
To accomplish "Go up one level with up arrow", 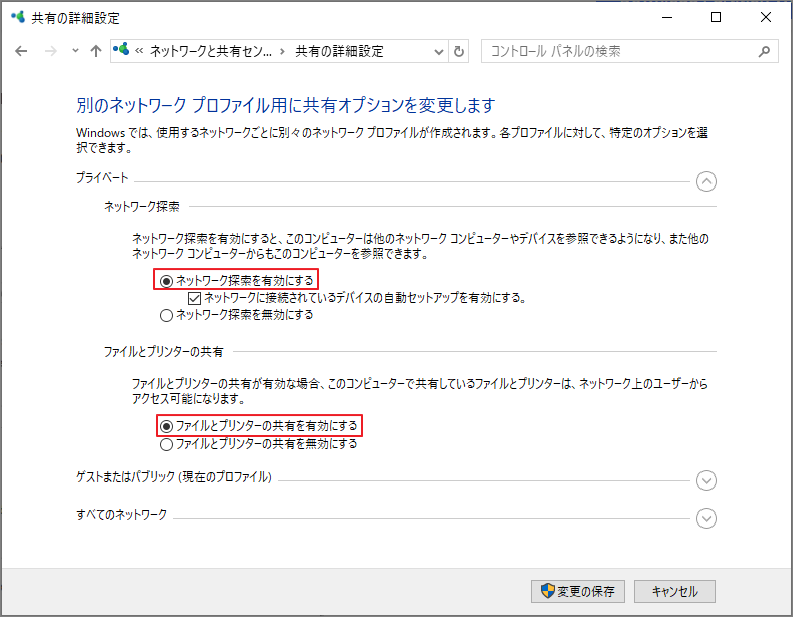I will 96,51.
